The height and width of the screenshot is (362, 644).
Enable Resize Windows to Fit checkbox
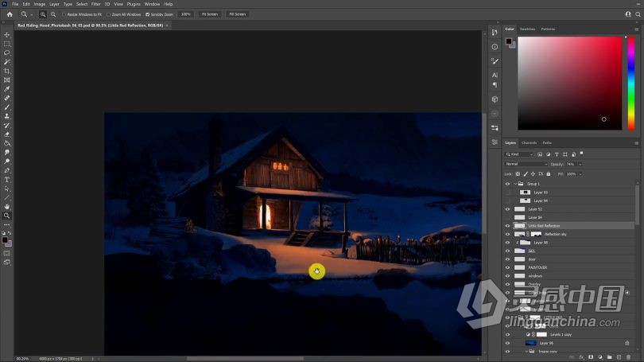click(x=64, y=14)
